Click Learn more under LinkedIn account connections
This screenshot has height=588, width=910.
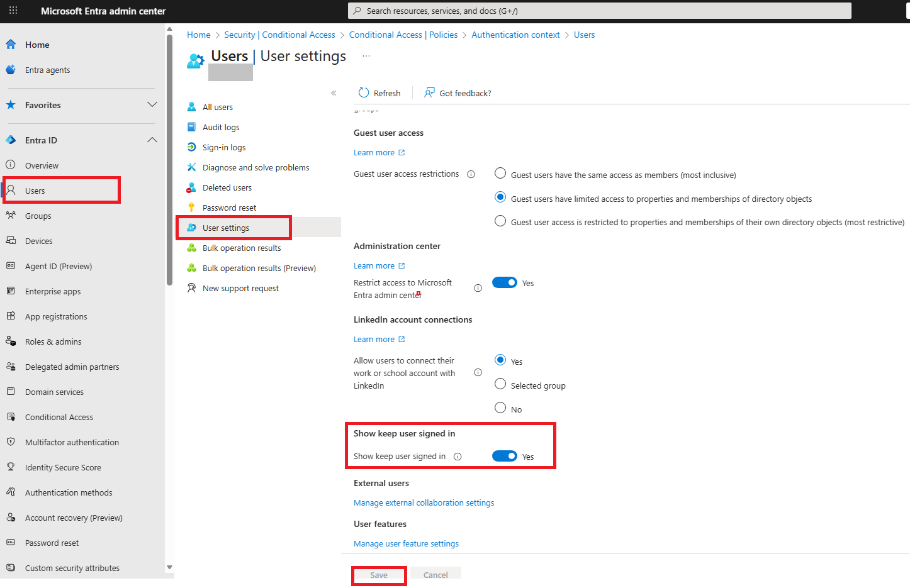pos(379,339)
